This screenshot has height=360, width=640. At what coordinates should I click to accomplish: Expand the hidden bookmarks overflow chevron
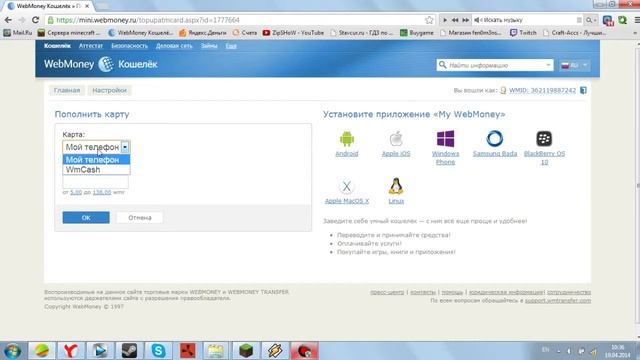click(635, 33)
